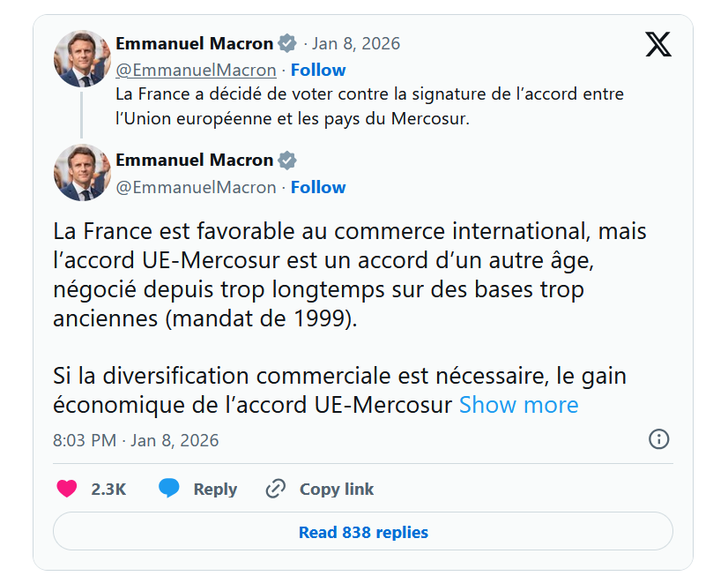Image resolution: width=728 pixels, height=576 pixels.
Task: Click the X logo icon
Action: [x=657, y=44]
